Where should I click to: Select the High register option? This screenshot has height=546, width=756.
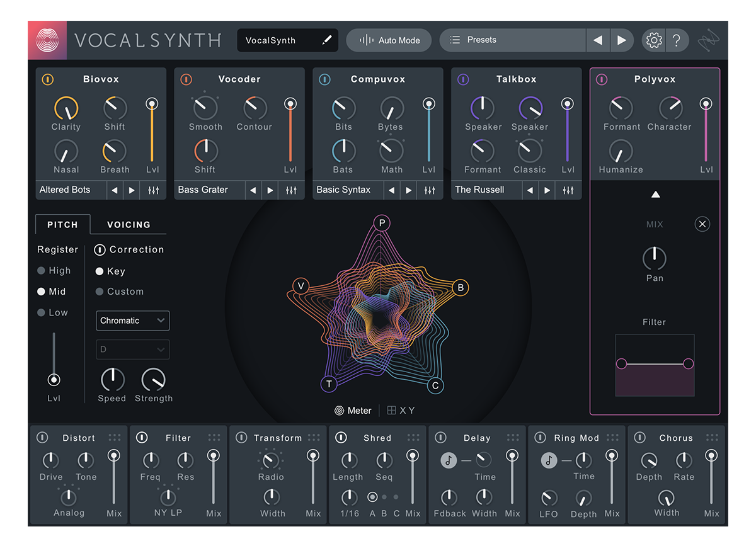(x=54, y=271)
